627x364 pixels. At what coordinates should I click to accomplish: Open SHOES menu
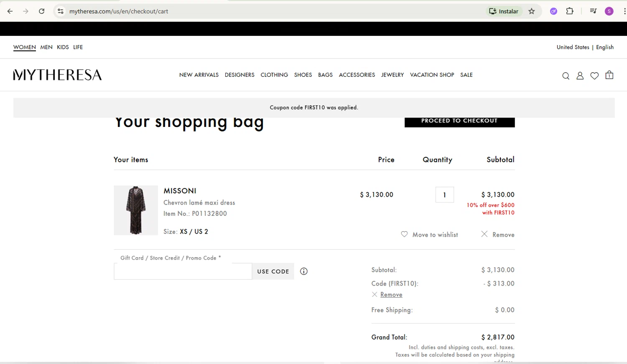303,75
